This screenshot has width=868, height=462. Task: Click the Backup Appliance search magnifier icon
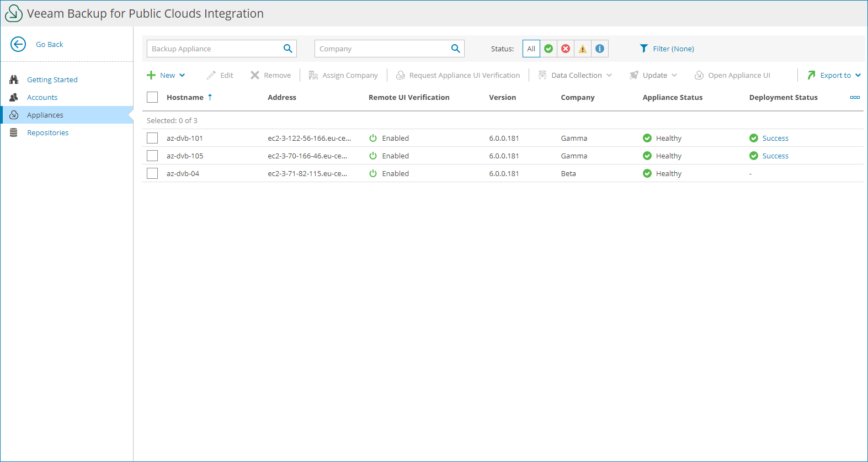(x=287, y=49)
